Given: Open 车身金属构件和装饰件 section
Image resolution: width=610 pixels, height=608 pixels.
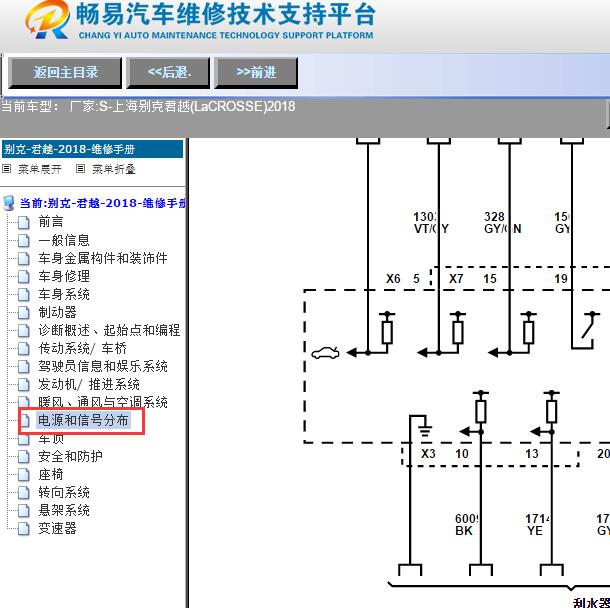Looking at the screenshot, I should click(103, 258).
